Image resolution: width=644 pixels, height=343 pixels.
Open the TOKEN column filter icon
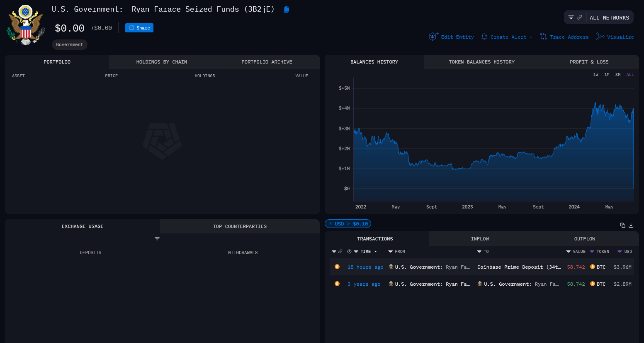tap(592, 252)
